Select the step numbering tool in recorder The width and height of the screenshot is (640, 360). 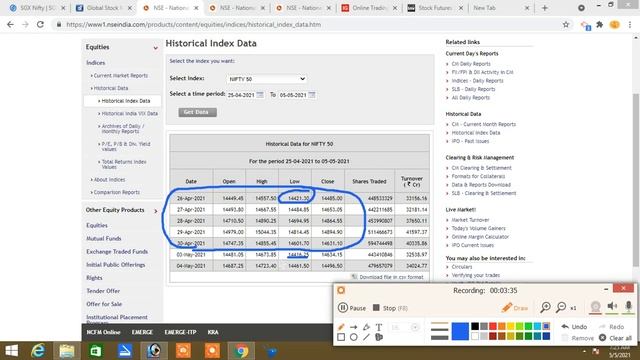[x=379, y=337]
